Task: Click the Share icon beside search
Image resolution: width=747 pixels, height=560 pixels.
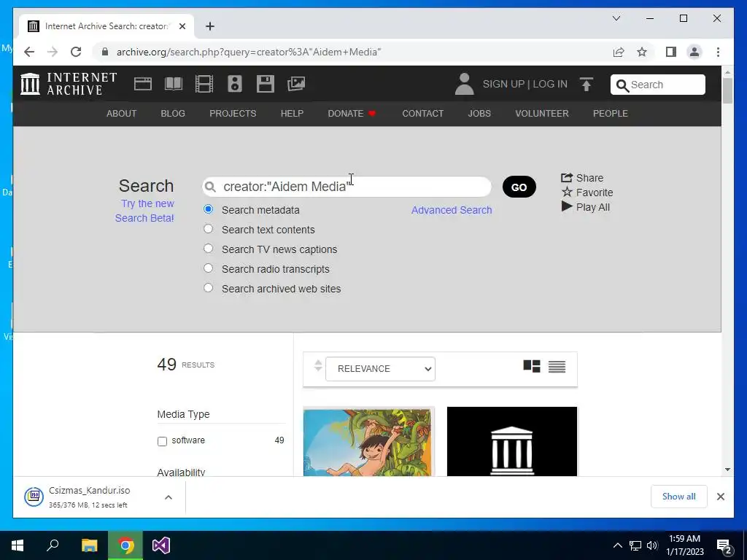Action: coord(582,178)
